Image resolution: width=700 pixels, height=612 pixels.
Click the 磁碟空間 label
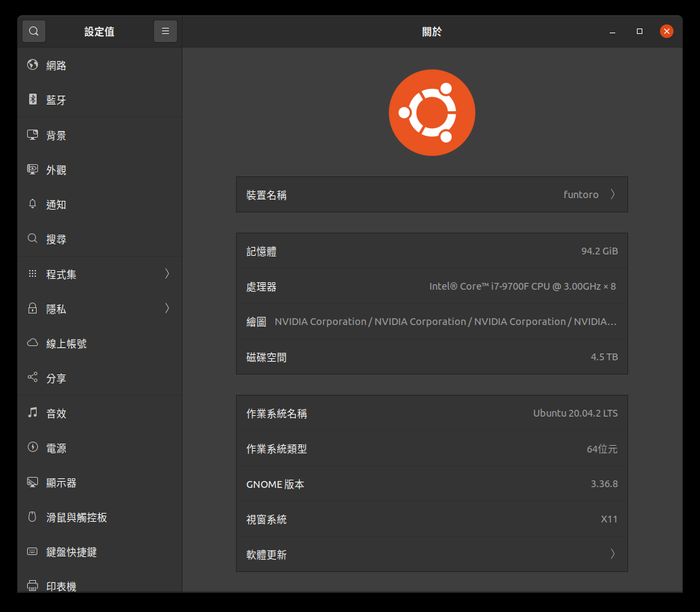pos(266,358)
